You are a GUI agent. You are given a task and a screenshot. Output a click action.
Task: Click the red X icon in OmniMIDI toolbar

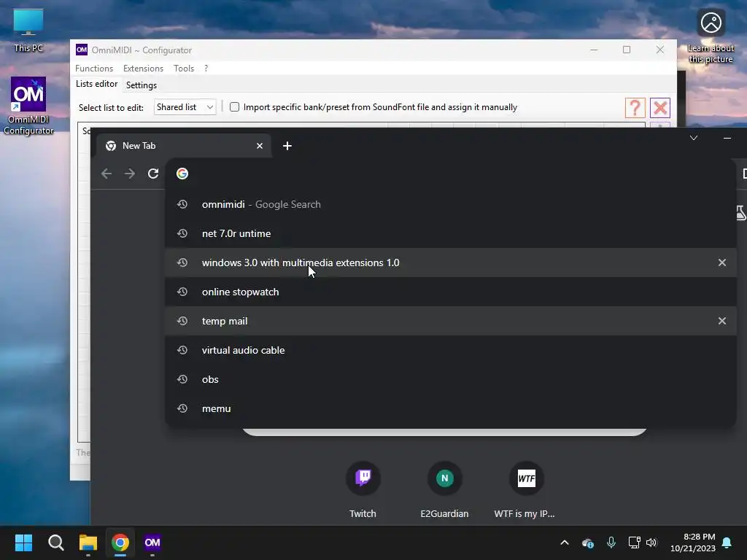pos(659,108)
